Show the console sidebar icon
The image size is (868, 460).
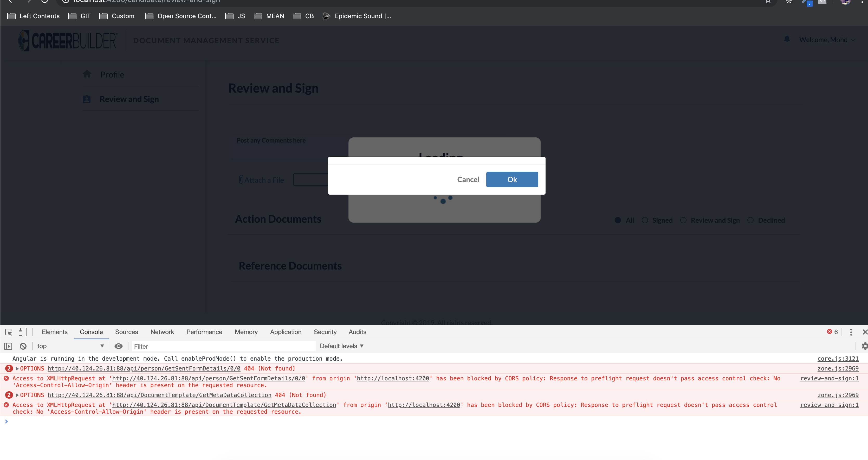click(8, 346)
